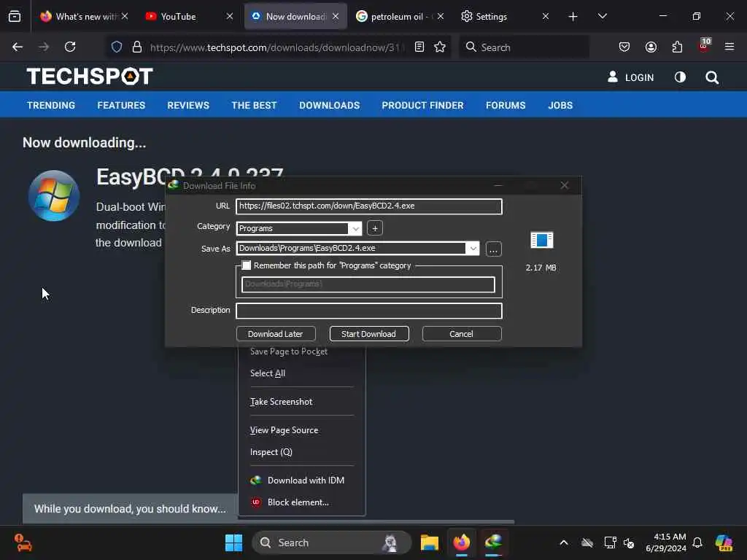Click the Firefox taskbar icon

[x=461, y=542]
